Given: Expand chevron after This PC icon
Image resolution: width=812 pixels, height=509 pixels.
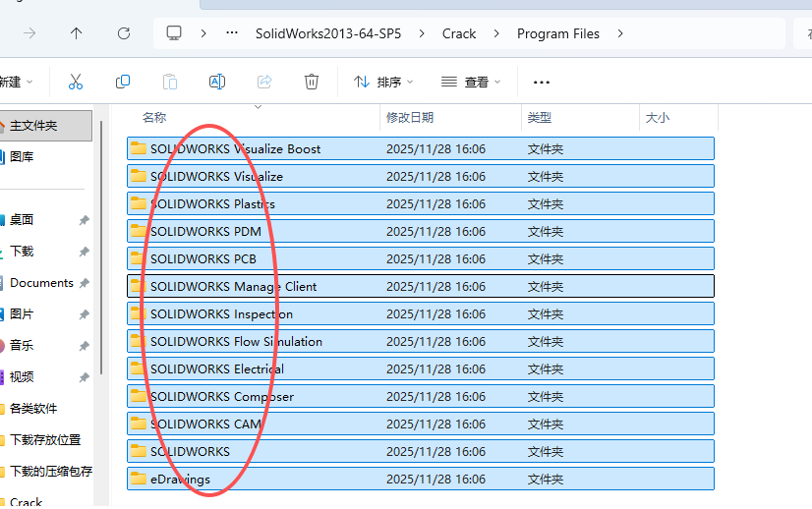Looking at the screenshot, I should pos(203,33).
